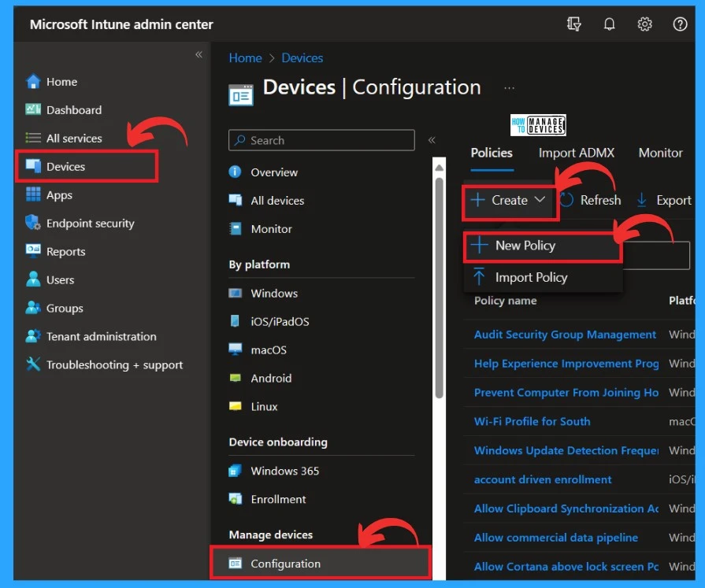Open Audit Security Group Management policy

point(565,335)
